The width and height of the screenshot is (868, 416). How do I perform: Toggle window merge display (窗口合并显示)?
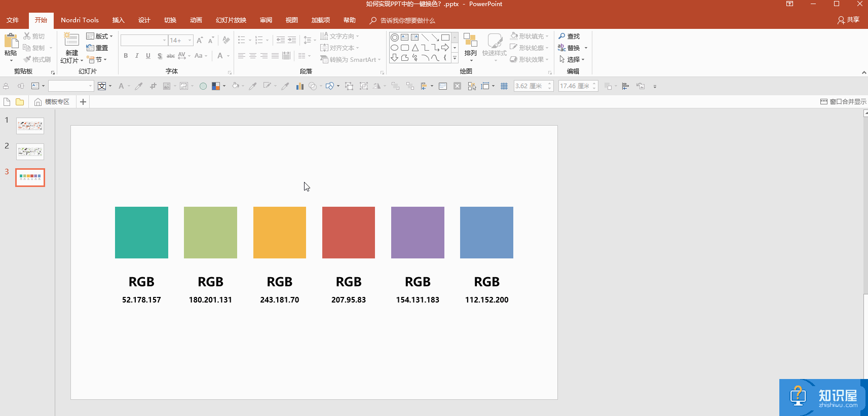coord(843,102)
